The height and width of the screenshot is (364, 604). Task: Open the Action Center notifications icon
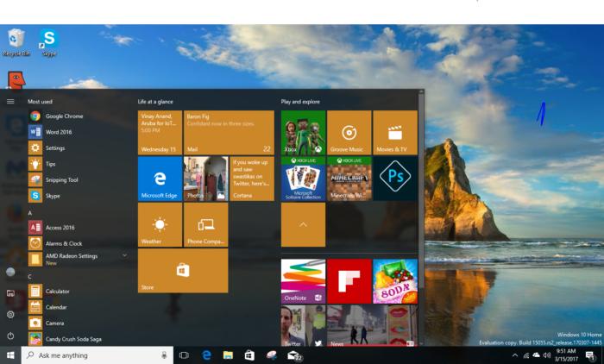(590, 355)
